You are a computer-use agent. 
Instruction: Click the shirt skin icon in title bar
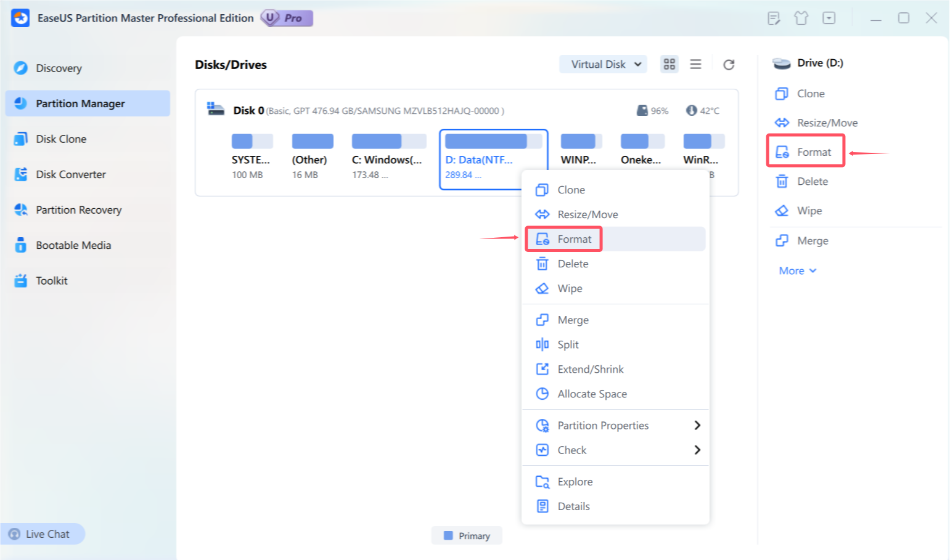(x=801, y=18)
